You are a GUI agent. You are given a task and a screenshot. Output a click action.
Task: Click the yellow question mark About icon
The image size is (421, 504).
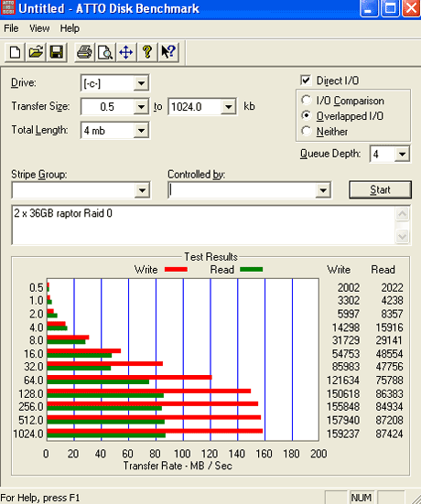[147, 52]
